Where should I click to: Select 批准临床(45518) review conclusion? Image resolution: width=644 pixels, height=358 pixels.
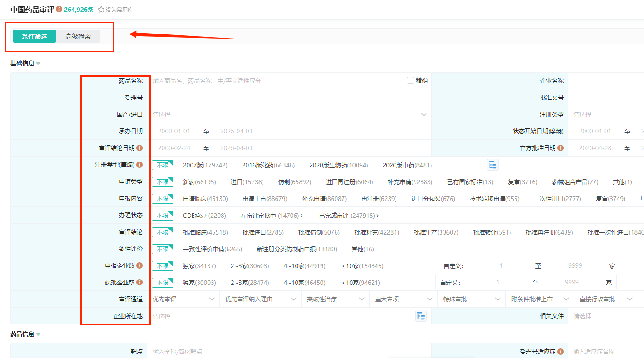(x=205, y=232)
